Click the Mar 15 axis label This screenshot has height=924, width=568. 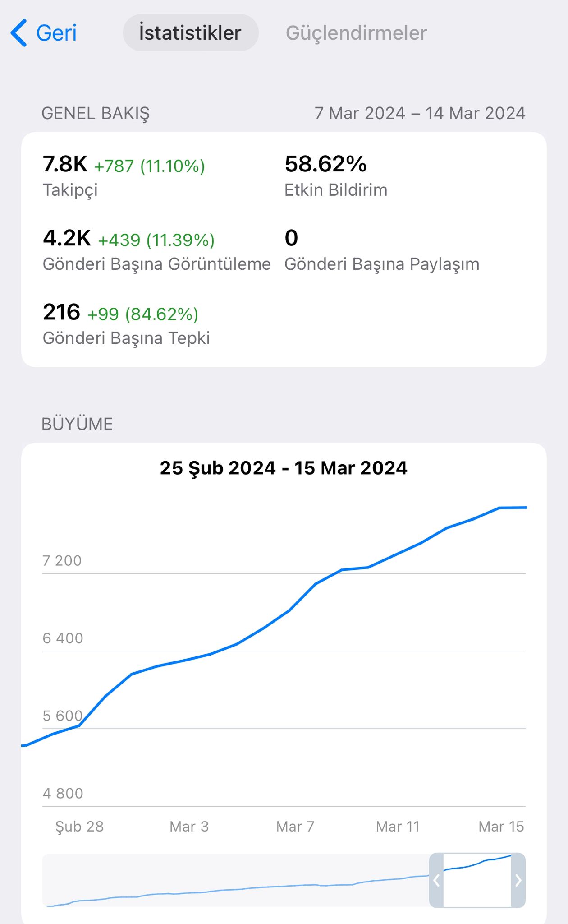tap(501, 827)
